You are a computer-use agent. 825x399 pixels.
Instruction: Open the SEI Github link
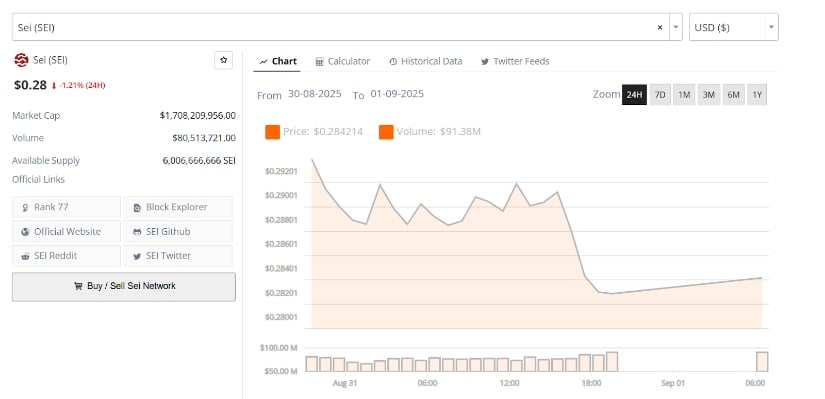(178, 231)
